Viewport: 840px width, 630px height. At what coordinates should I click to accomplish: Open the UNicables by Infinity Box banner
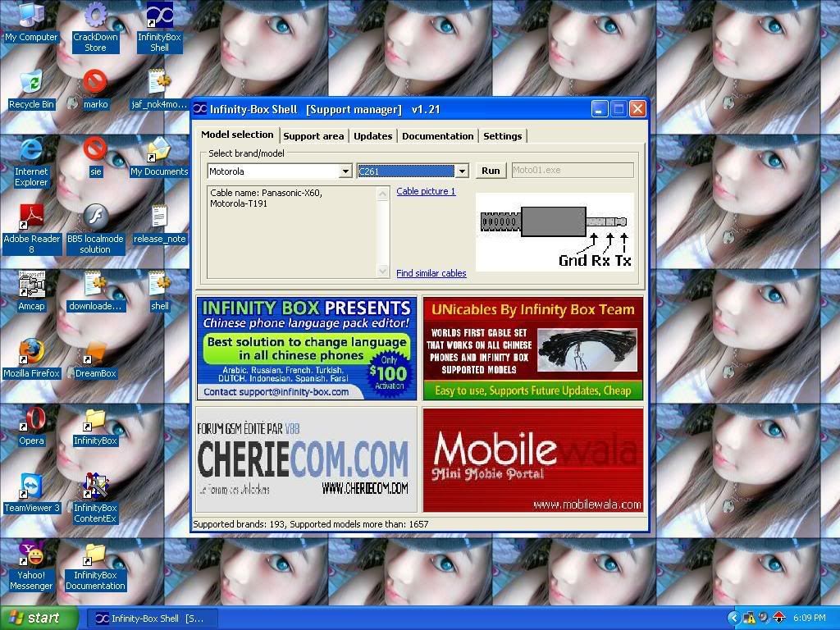tap(533, 348)
